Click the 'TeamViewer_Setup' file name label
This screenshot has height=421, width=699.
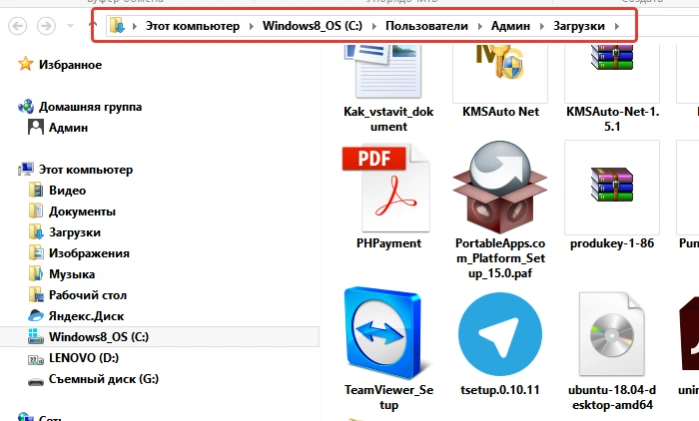point(389,397)
